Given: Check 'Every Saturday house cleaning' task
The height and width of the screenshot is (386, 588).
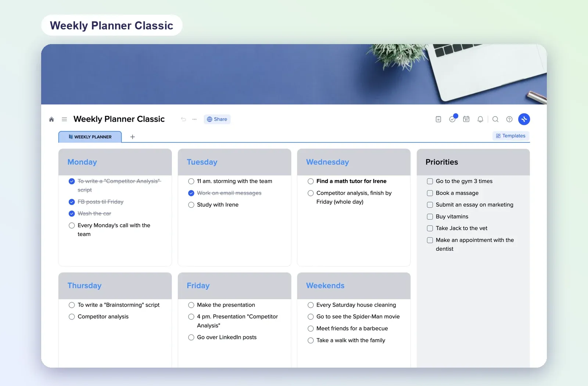Looking at the screenshot, I should 311,305.
